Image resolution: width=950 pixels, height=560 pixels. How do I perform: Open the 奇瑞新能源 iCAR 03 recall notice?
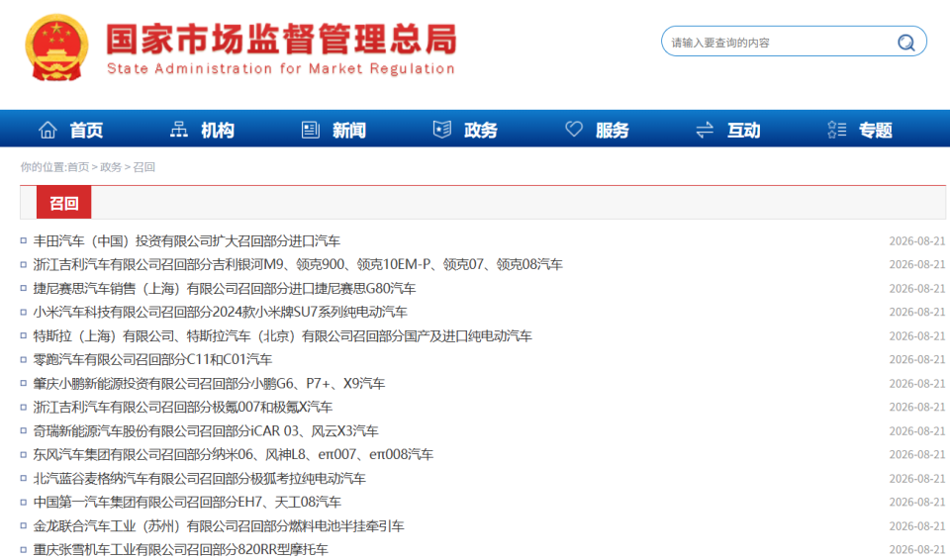tap(206, 431)
